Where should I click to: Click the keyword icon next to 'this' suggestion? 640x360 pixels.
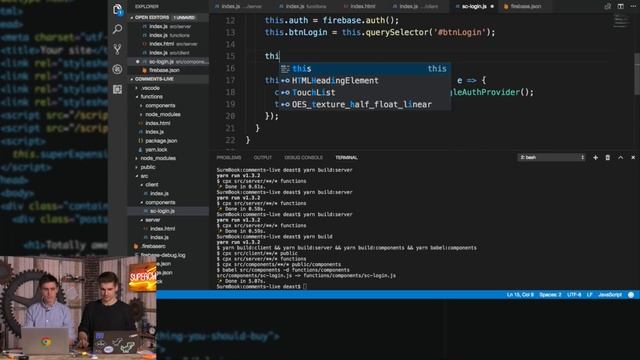(285, 69)
